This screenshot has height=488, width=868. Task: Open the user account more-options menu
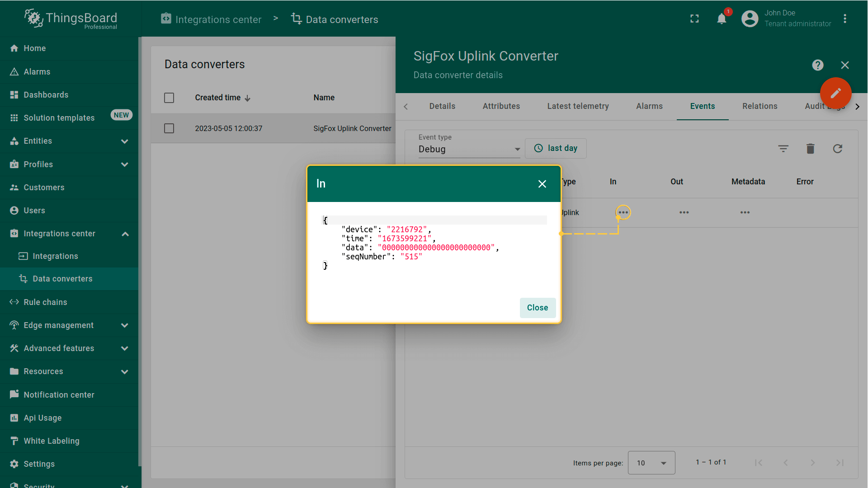pyautogui.click(x=844, y=19)
